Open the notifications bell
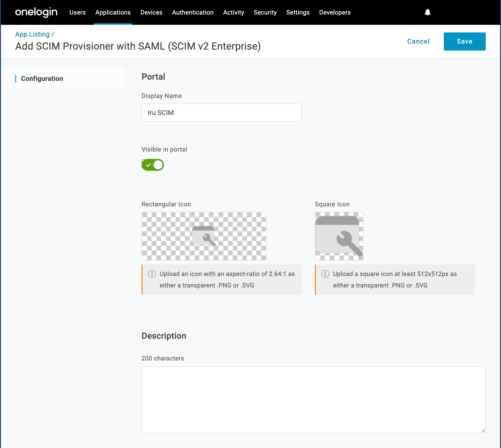This screenshot has height=448, width=501. pos(427,12)
